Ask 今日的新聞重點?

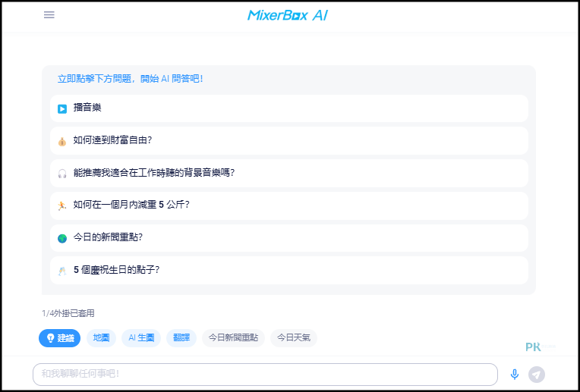[289, 238]
